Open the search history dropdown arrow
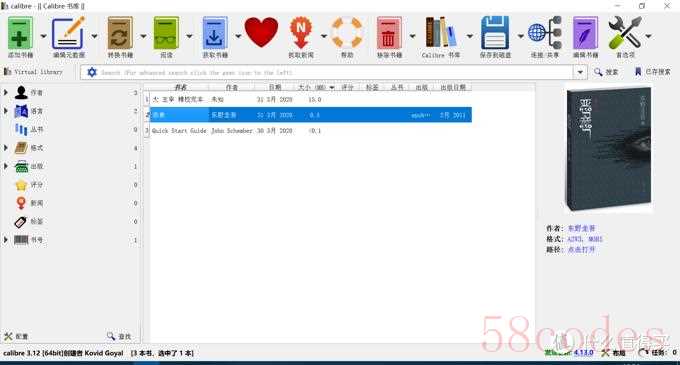The width and height of the screenshot is (680, 365). 580,72
